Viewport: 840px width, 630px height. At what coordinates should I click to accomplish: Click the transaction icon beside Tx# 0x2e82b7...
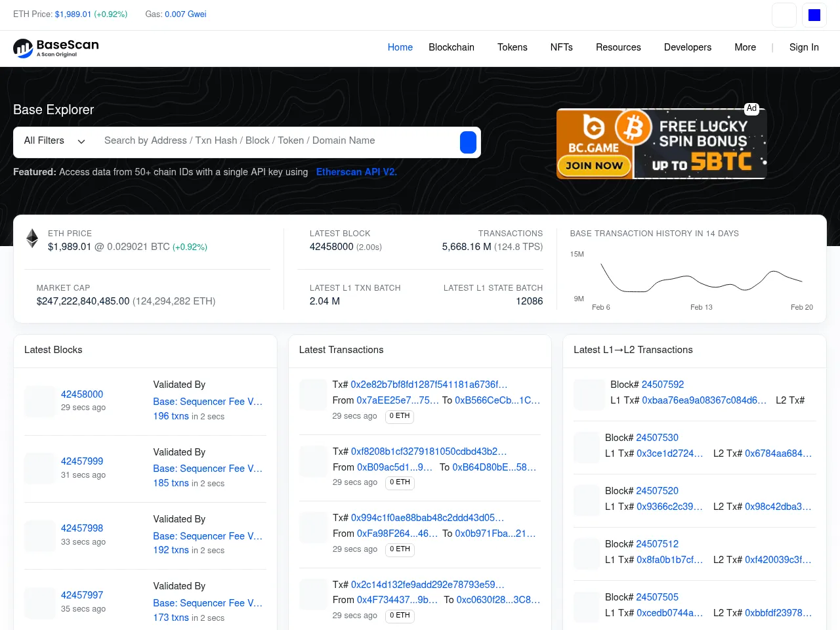[313, 394]
